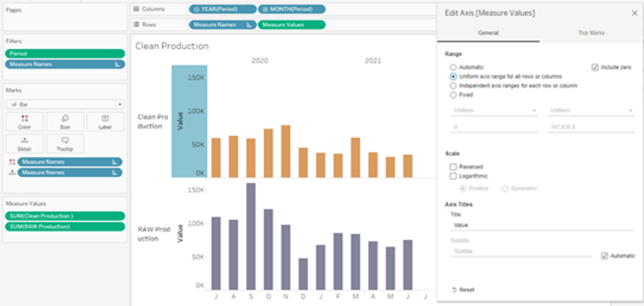644x306 pixels.
Task: Select the Measure Names pill in Filters
Action: point(64,64)
